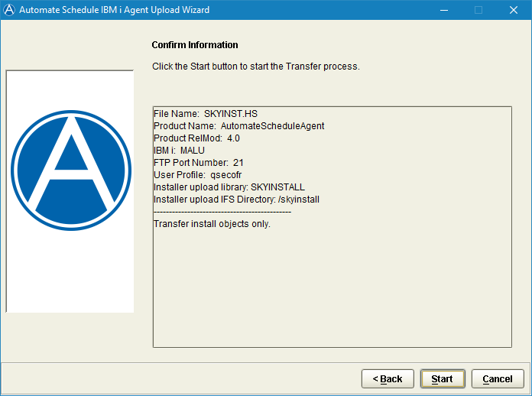Cancel the upload wizard
Viewport: 532px width, 396px height.
pyautogui.click(x=498, y=378)
